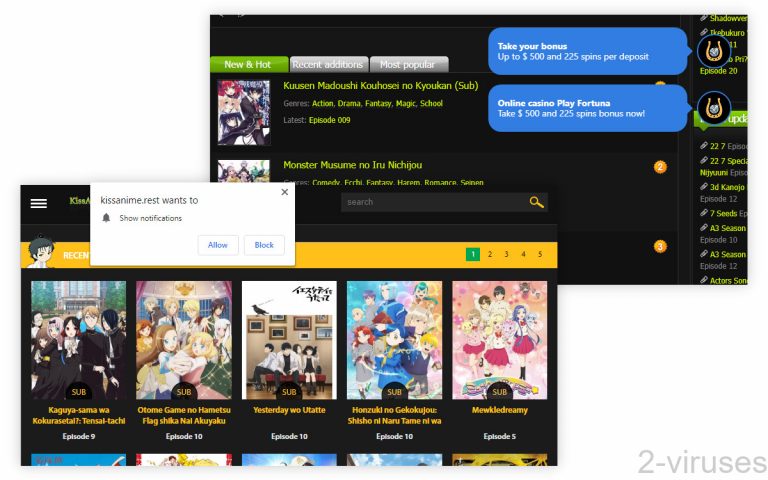
Task: Click the Allow notifications button
Action: coord(218,245)
